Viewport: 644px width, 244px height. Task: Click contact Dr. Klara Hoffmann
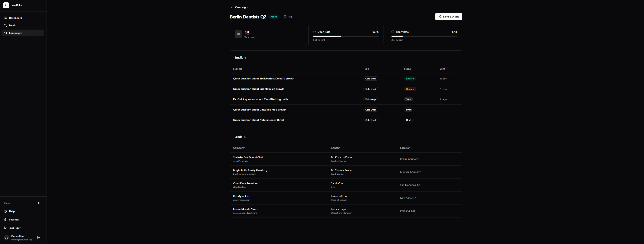342,158
